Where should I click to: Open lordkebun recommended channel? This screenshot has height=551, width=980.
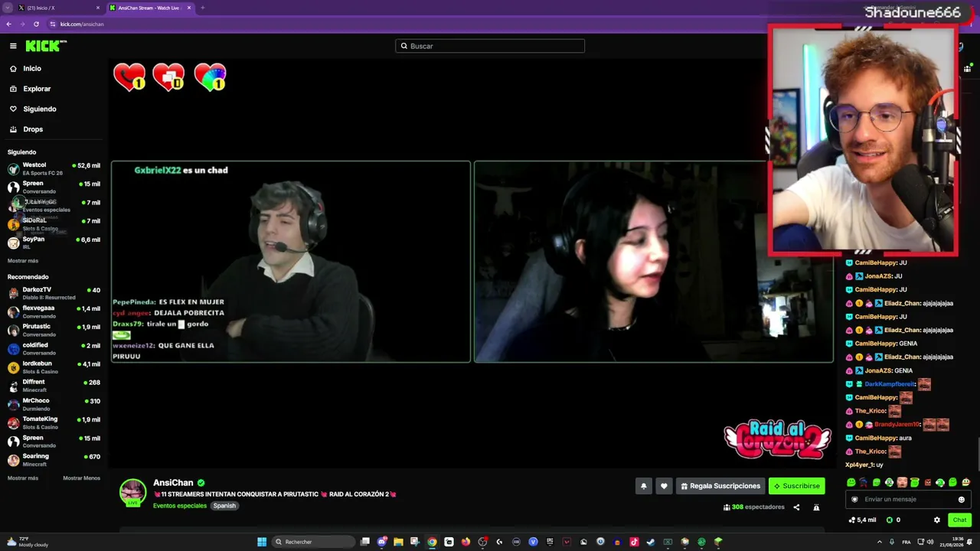(x=54, y=367)
